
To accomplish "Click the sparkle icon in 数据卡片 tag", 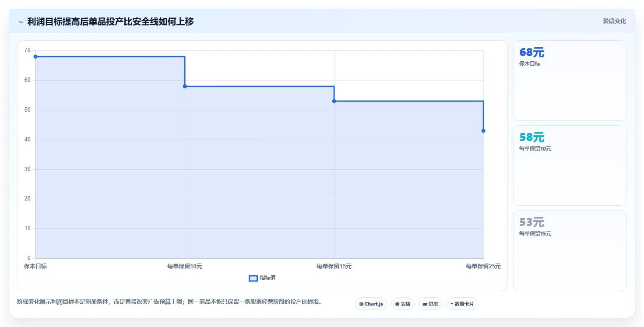I will (x=452, y=304).
